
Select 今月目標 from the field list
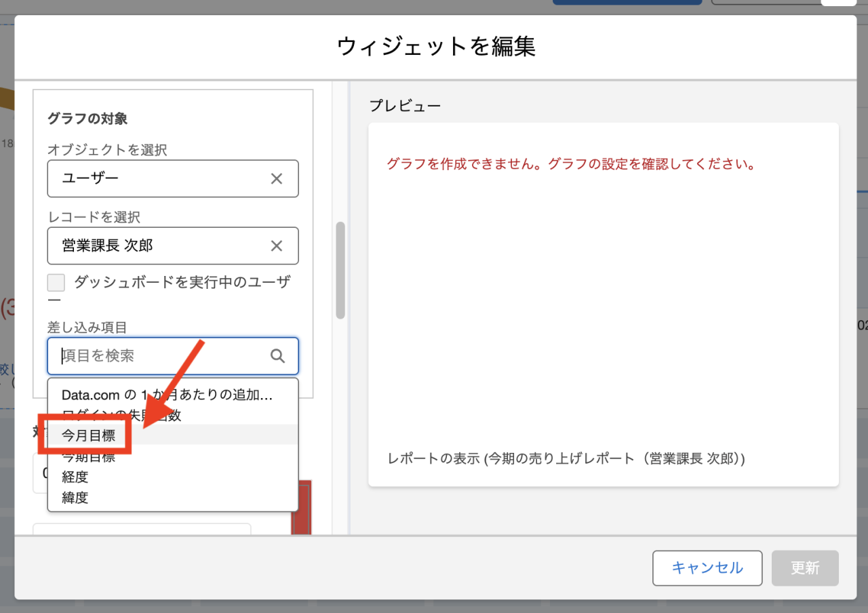tap(88, 435)
